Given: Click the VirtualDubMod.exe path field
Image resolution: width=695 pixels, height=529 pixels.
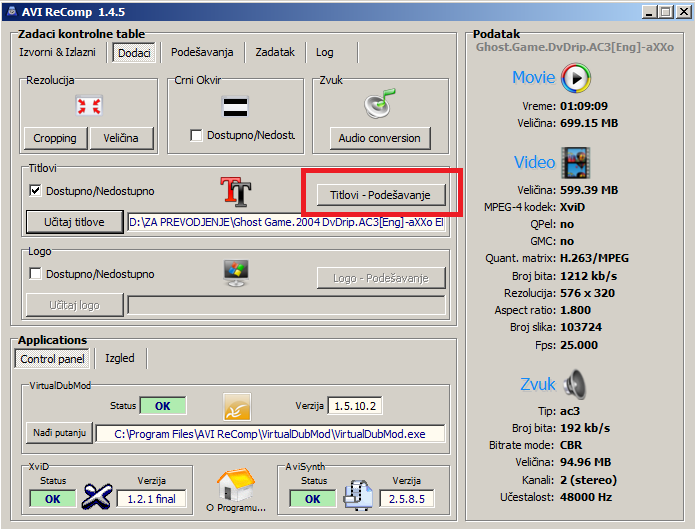Looking at the screenshot, I should (x=270, y=434).
